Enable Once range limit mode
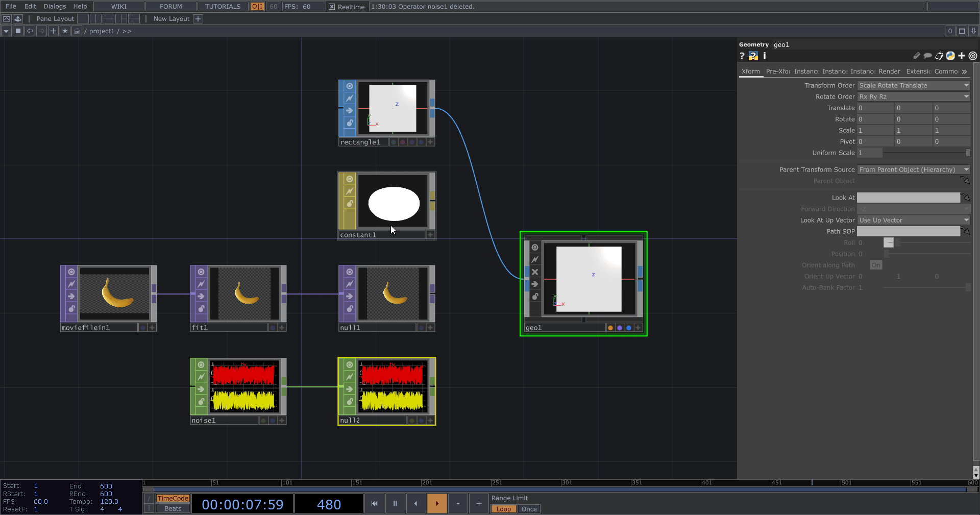The width and height of the screenshot is (980, 515). point(529,509)
